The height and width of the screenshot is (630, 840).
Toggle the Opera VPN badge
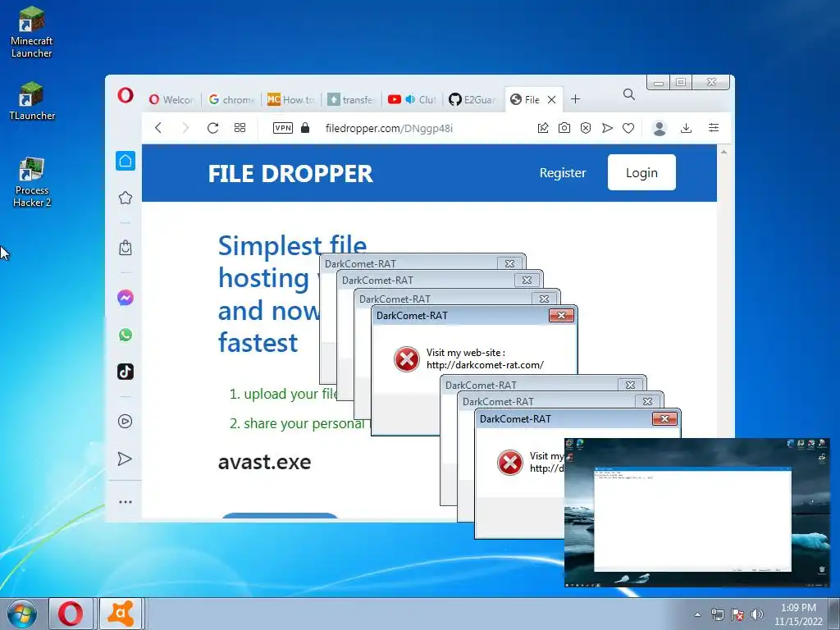(x=283, y=128)
